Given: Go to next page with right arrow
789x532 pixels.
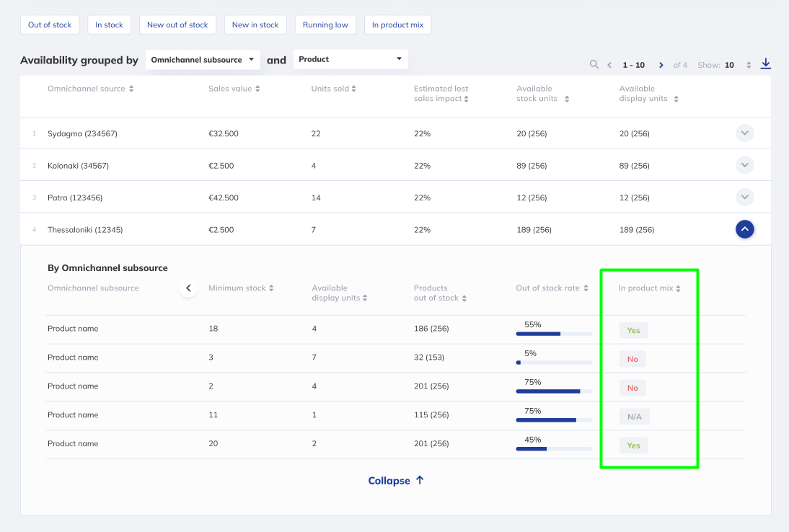Looking at the screenshot, I should (661, 65).
